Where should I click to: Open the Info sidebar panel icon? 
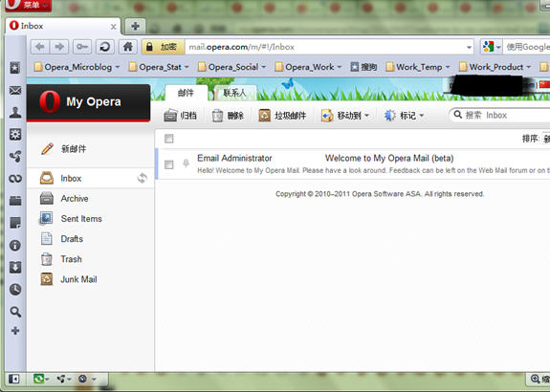click(15, 245)
